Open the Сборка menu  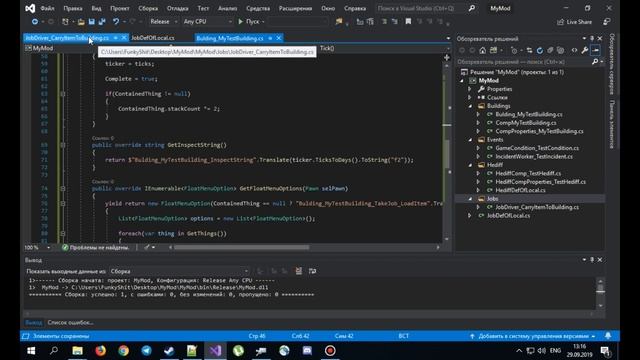pos(148,8)
